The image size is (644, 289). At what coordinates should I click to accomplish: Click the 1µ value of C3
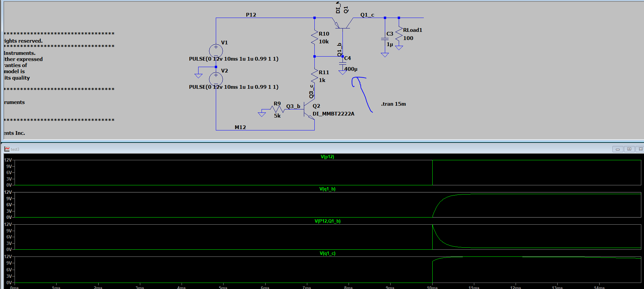click(390, 44)
